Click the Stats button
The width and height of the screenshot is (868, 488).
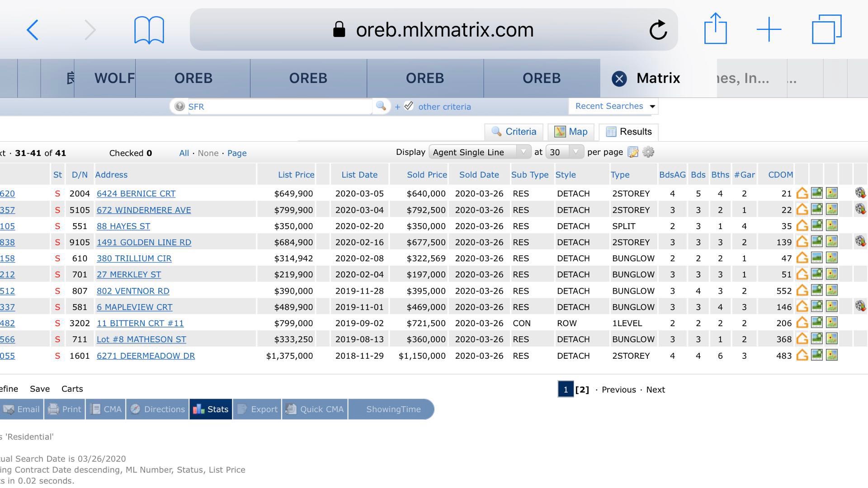click(x=211, y=409)
